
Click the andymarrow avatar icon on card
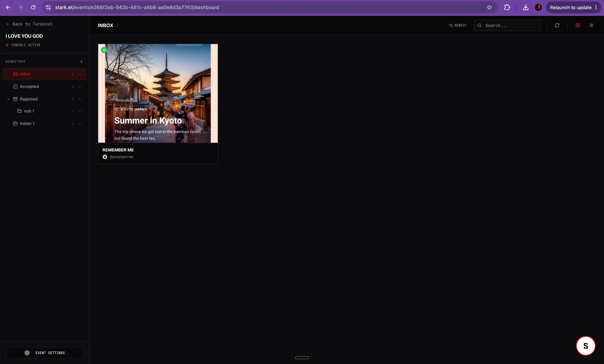pyautogui.click(x=105, y=157)
